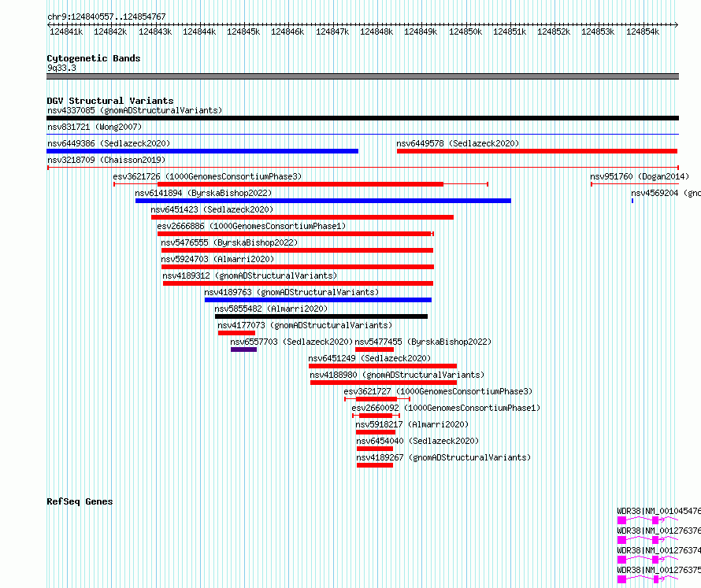This screenshot has height=588, width=701.
Task: Open the nsv6454040 Sedlazeck2020 label
Action: 417,441
